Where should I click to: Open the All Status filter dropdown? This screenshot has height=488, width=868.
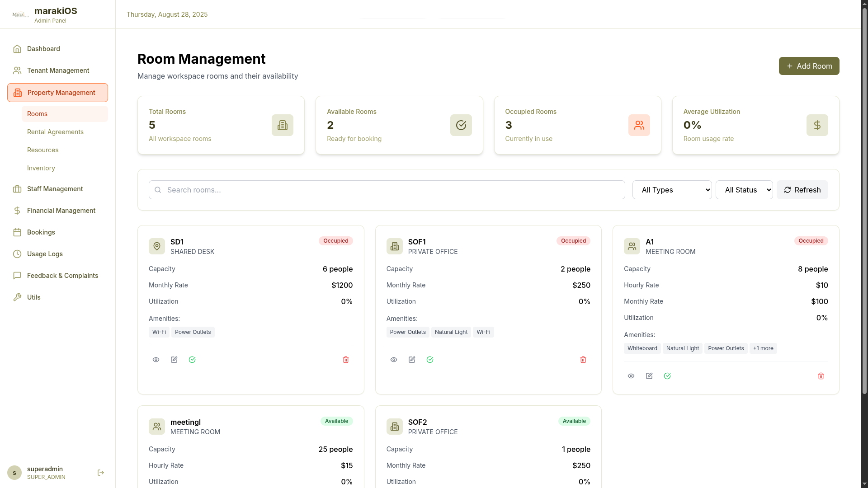744,190
